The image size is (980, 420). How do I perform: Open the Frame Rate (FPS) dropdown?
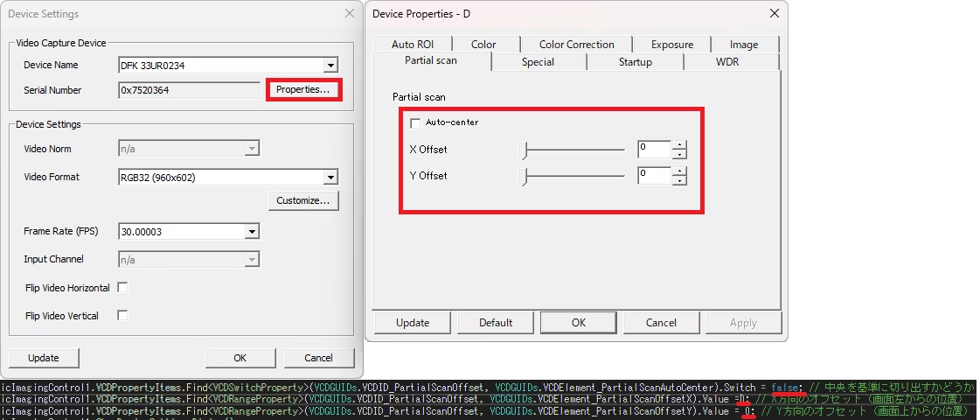252,232
